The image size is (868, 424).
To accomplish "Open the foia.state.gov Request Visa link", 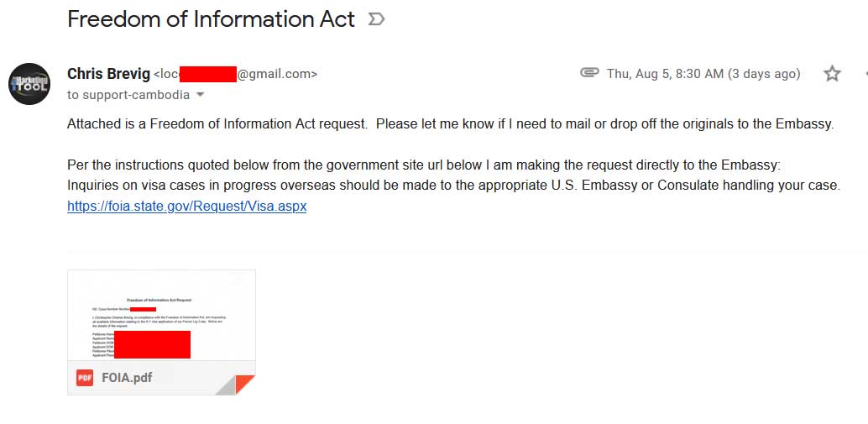I will pyautogui.click(x=186, y=207).
